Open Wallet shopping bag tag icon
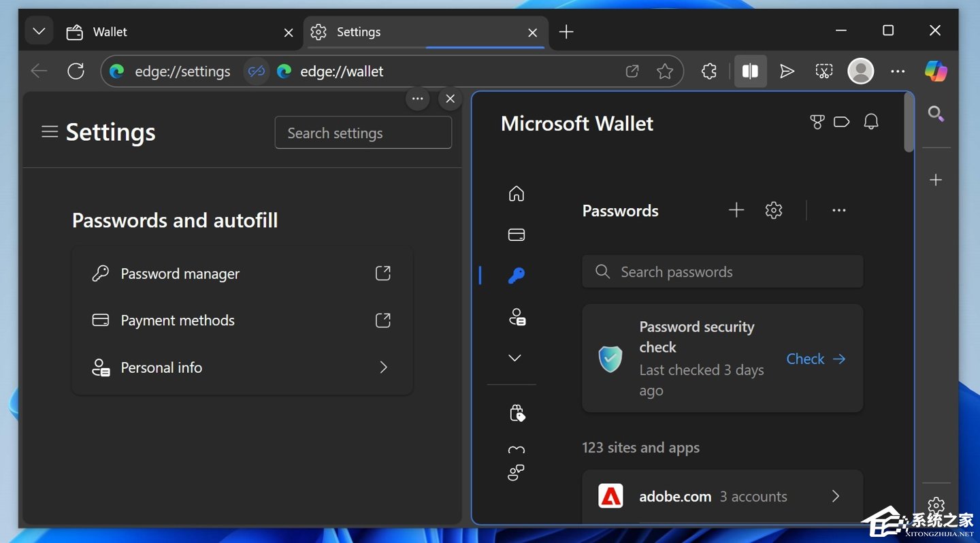Image resolution: width=980 pixels, height=543 pixels. tap(517, 413)
